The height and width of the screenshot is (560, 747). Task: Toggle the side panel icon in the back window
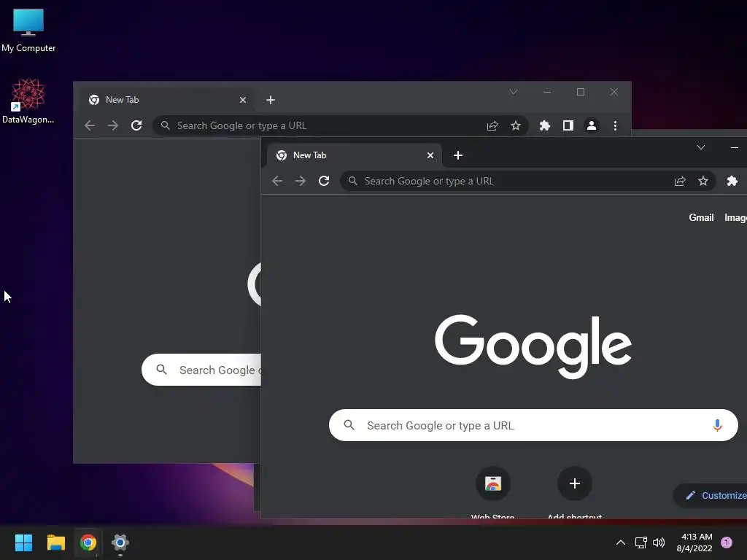tap(568, 125)
